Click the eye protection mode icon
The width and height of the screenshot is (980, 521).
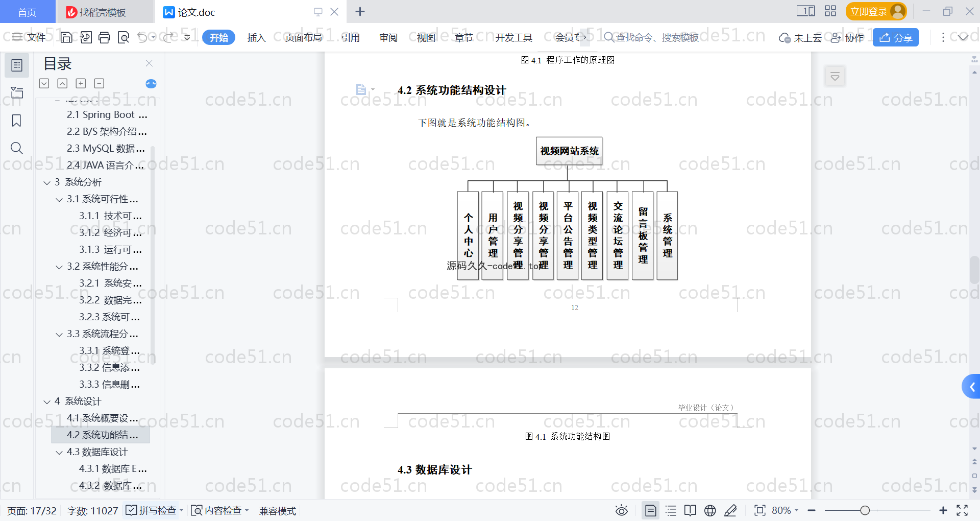(x=621, y=510)
